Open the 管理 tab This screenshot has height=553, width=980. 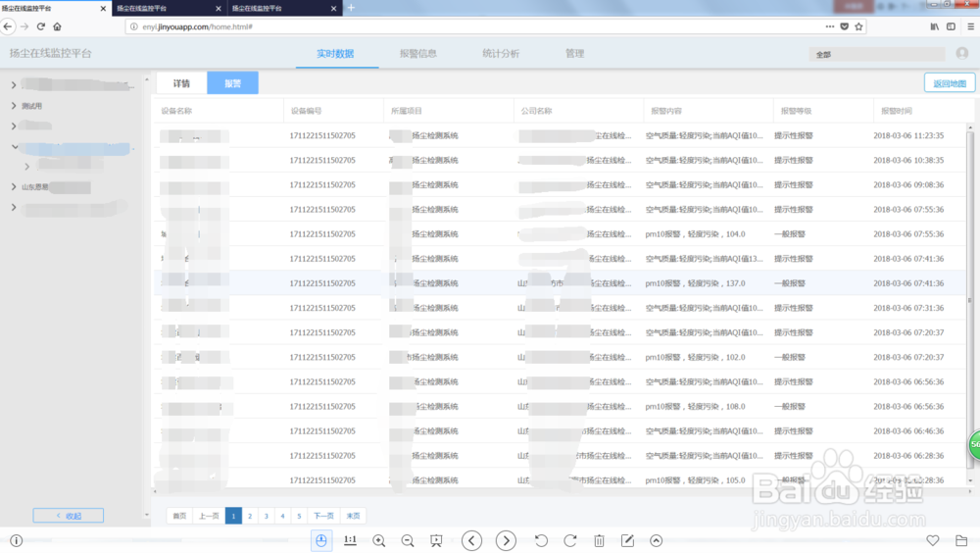[574, 53]
